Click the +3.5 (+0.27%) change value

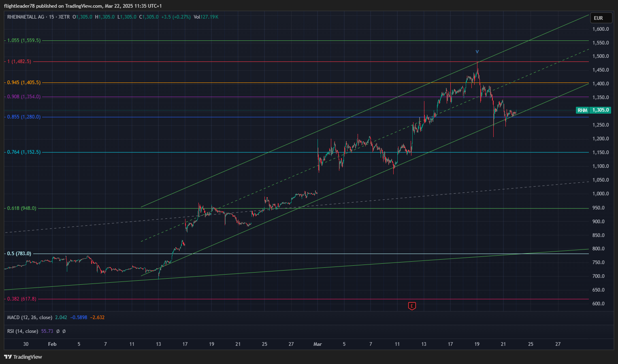tap(176, 17)
